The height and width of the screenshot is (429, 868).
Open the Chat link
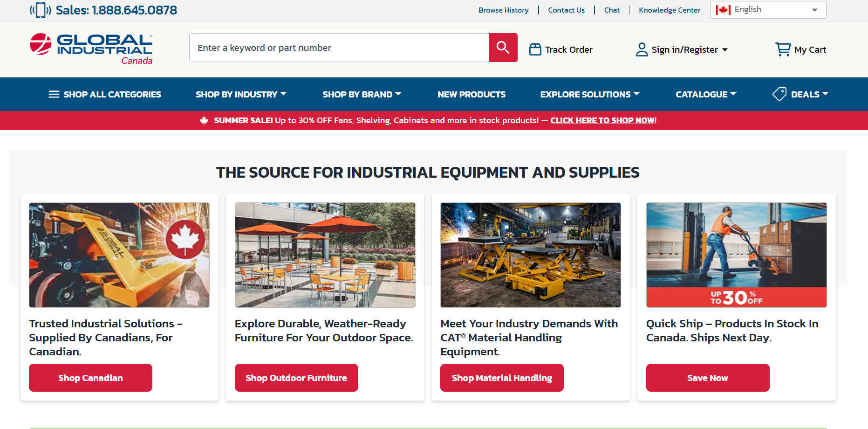pyautogui.click(x=612, y=10)
